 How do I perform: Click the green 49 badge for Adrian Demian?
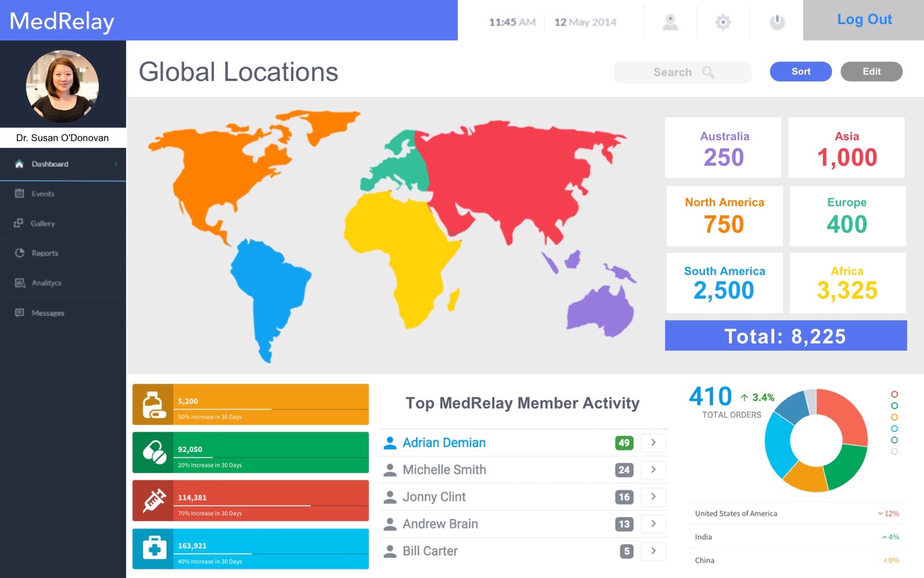pos(624,443)
